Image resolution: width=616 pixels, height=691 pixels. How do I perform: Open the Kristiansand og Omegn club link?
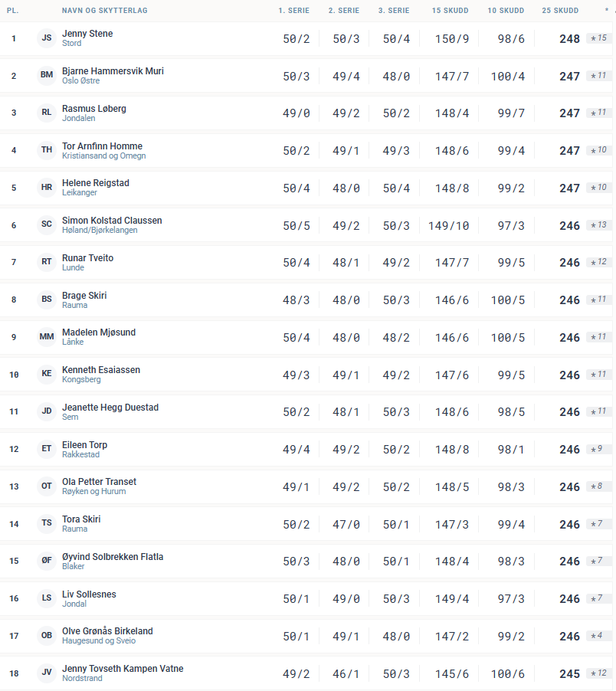tap(103, 156)
